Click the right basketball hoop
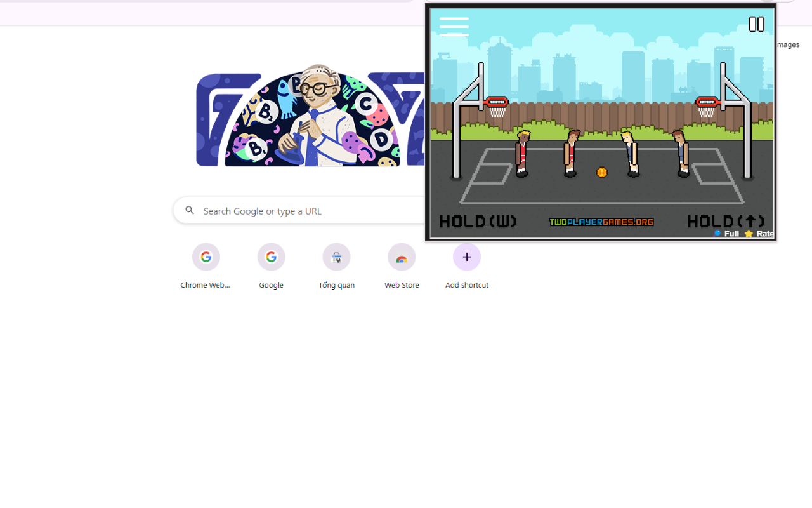The width and height of the screenshot is (812, 508). coord(707,106)
